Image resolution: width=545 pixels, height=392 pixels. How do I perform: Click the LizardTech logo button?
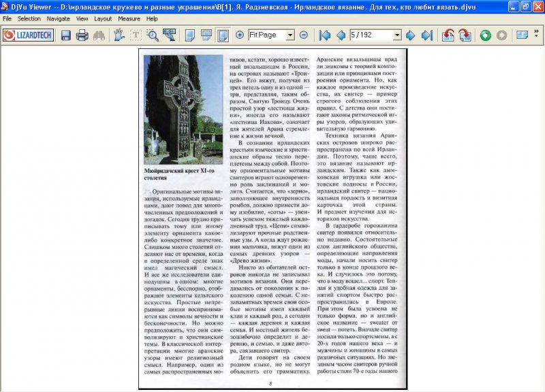click(28, 35)
